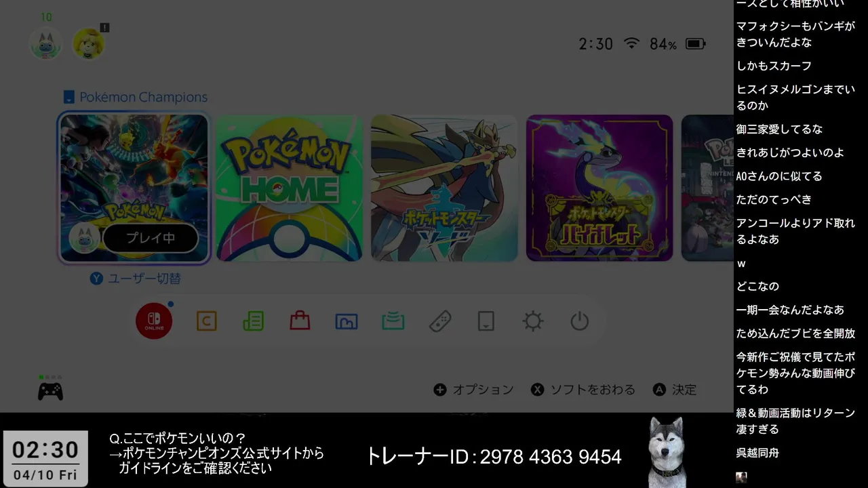Click the single w chat message
The height and width of the screenshot is (488, 868).
pos(741,264)
